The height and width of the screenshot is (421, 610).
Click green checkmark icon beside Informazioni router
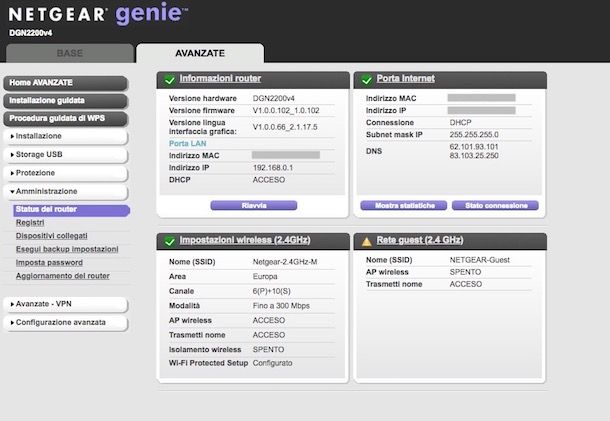(170, 80)
